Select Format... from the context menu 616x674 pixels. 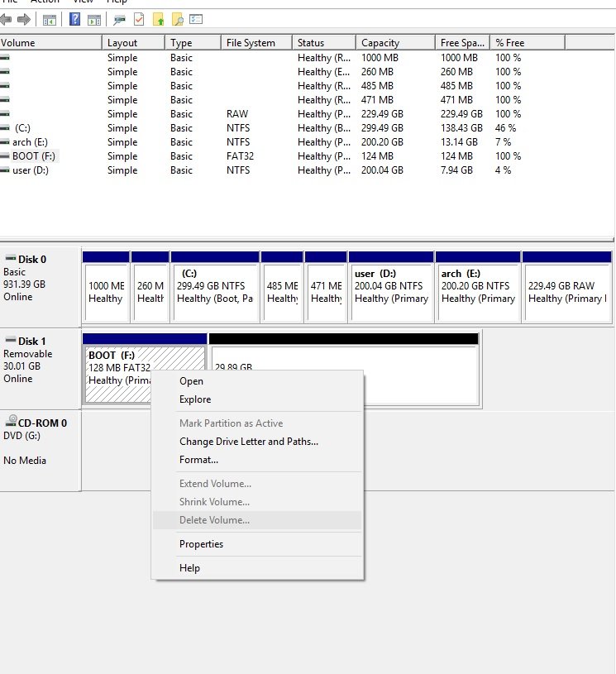[198, 460]
